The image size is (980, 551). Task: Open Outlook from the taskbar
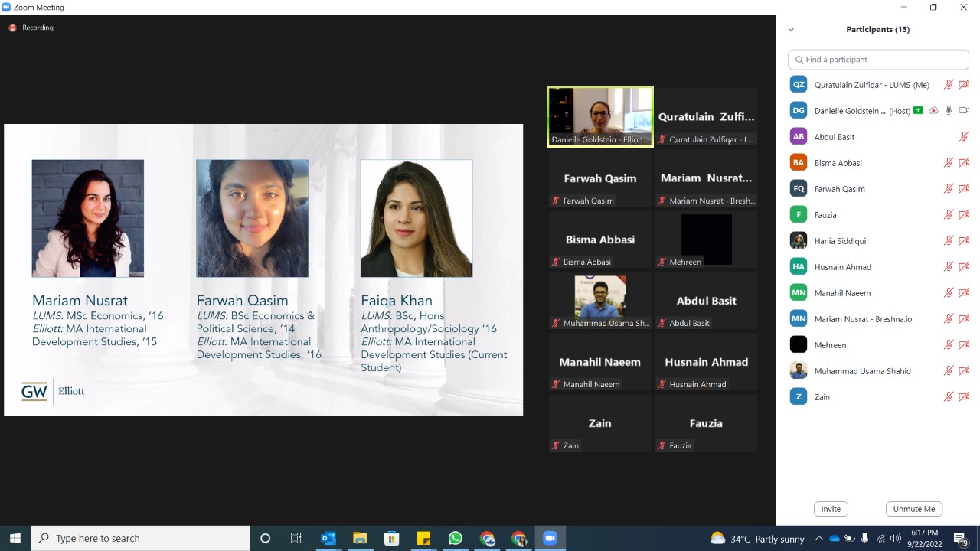(328, 539)
